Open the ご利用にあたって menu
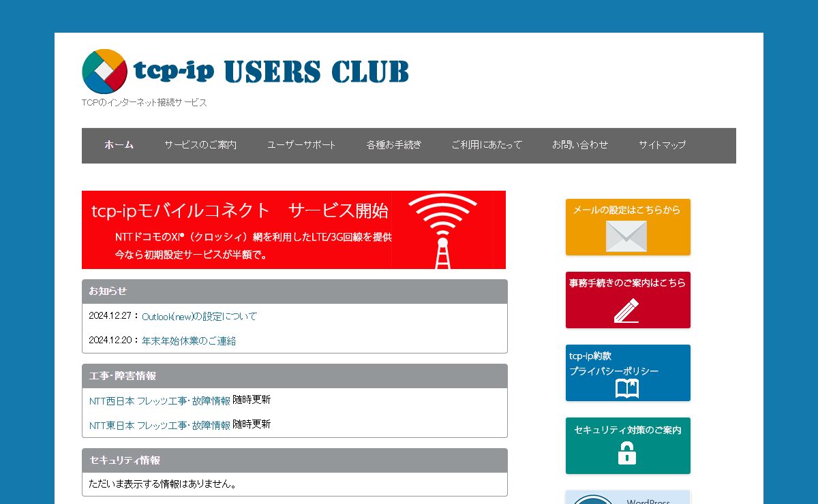The height and width of the screenshot is (504, 818). tap(487, 145)
